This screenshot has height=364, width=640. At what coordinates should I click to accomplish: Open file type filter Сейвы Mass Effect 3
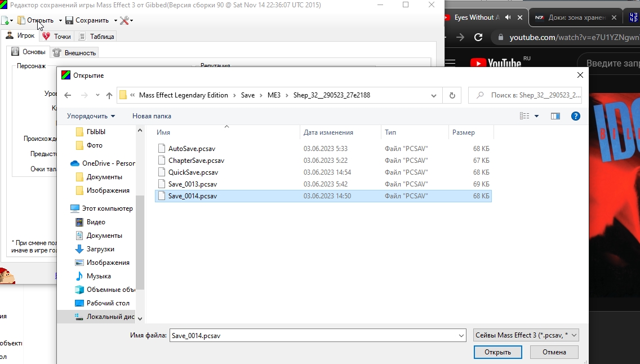coord(526,335)
